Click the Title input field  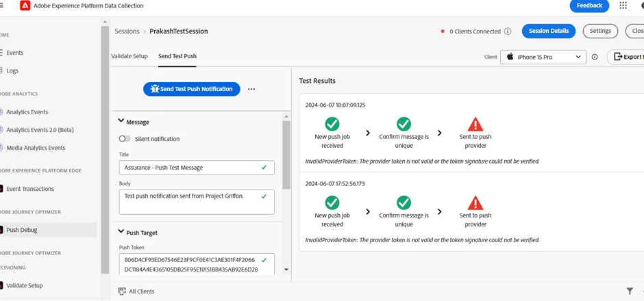[x=197, y=168]
